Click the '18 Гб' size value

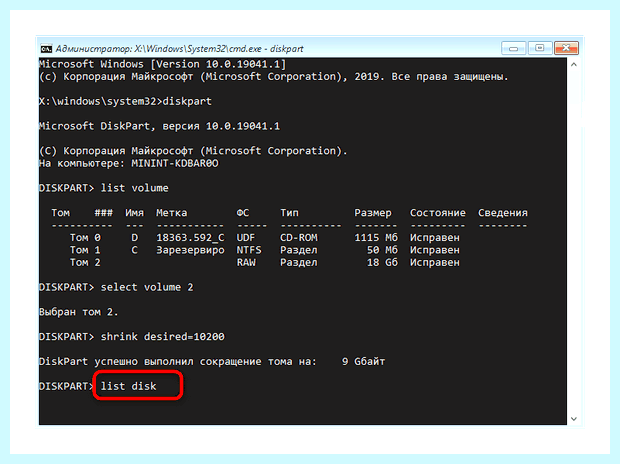[x=382, y=262]
